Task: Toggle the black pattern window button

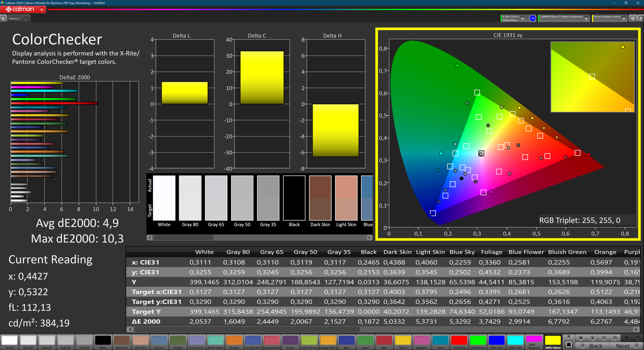Action: click(569, 344)
